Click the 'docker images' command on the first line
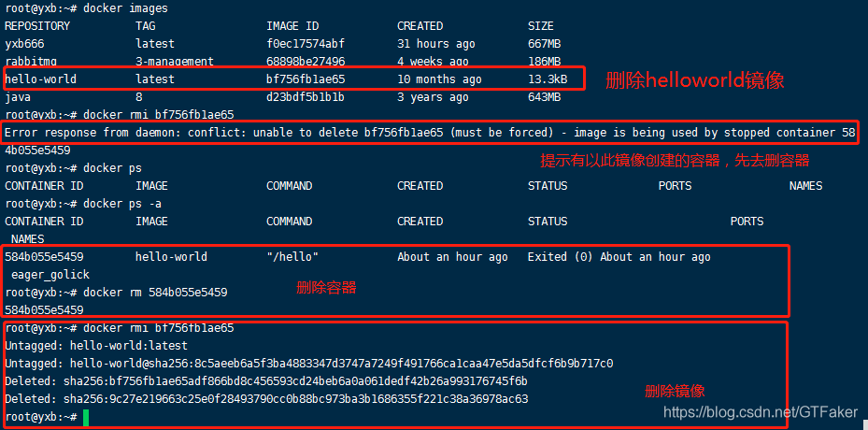The height and width of the screenshot is (430, 868). pos(125,8)
